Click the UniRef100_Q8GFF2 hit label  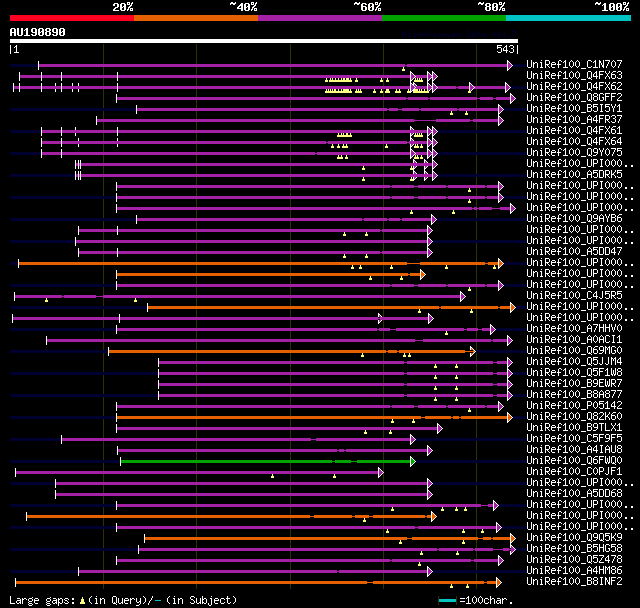[574, 98]
